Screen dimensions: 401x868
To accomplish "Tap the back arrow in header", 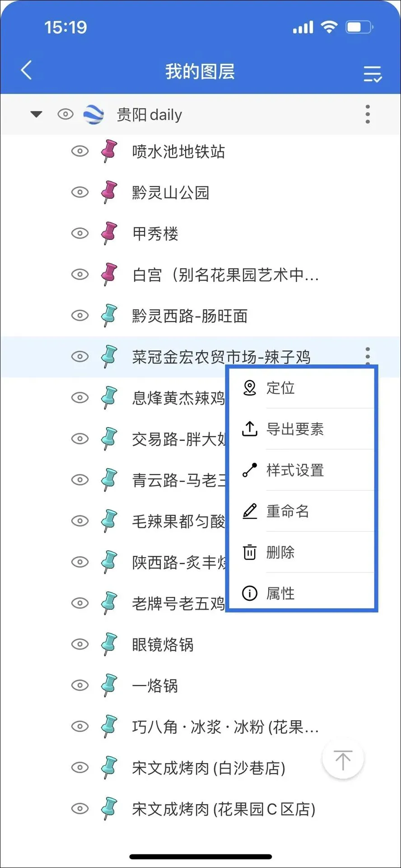I will point(27,70).
